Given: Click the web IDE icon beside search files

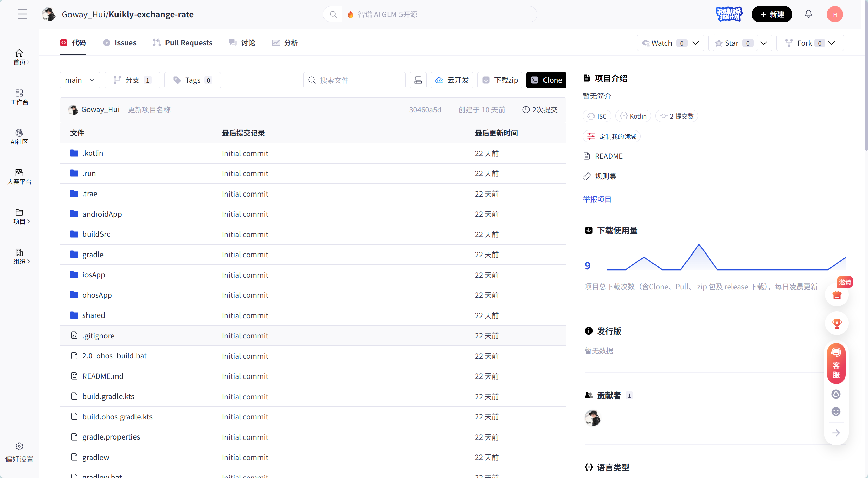Looking at the screenshot, I should [x=418, y=80].
